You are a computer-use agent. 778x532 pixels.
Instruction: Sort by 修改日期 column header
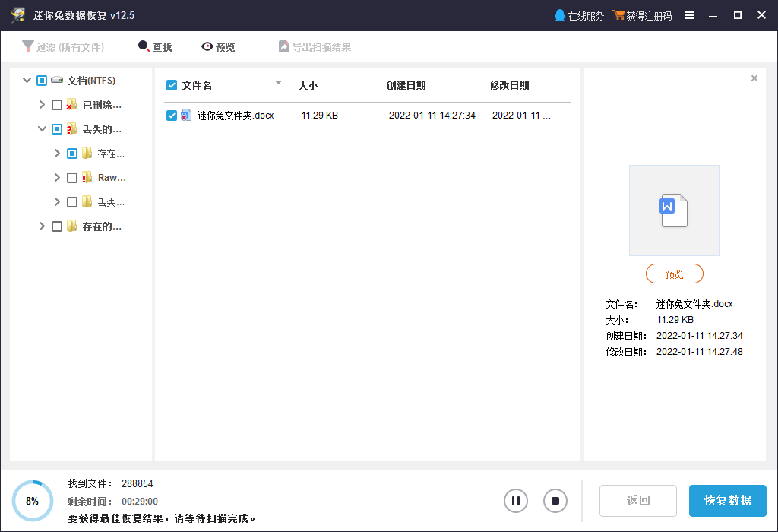point(509,85)
